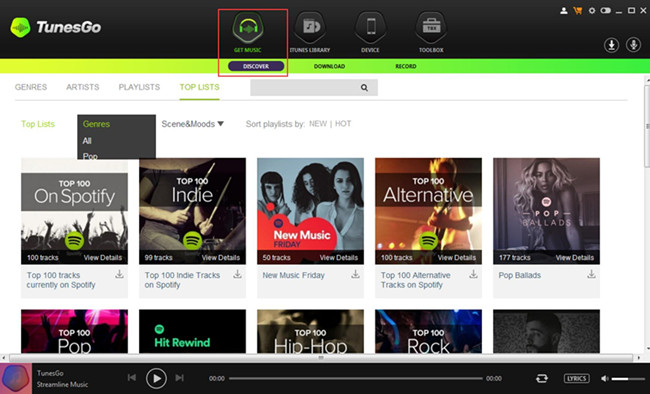Seek on the playback progress bar
Viewport: 650px width, 394px height.
coord(356,378)
